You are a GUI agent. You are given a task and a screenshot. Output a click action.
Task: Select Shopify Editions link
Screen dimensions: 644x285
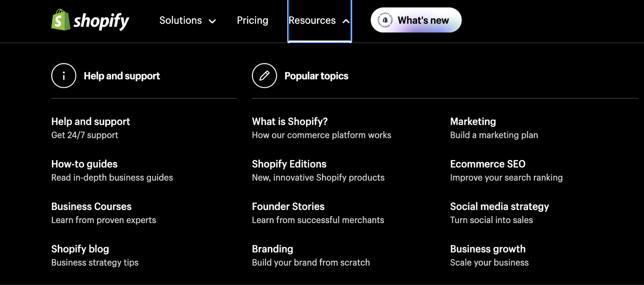[289, 164]
